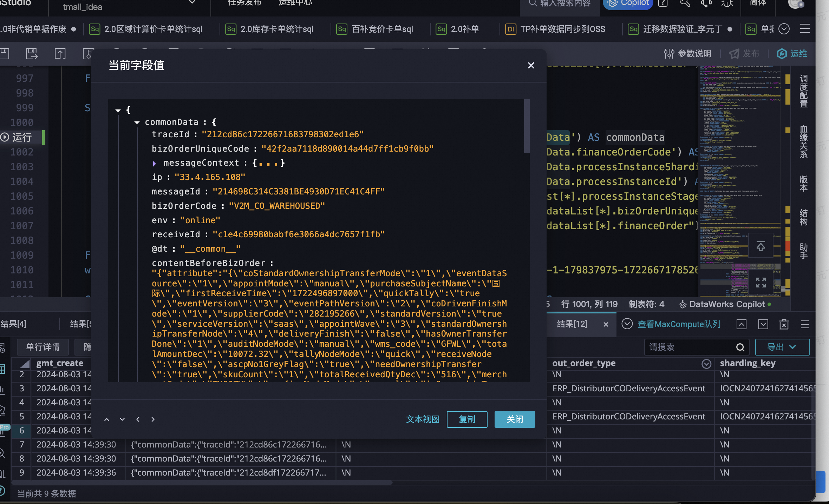This screenshot has width=829, height=504.
Task: Open 结构 structure sidebar panel
Action: [x=804, y=217]
